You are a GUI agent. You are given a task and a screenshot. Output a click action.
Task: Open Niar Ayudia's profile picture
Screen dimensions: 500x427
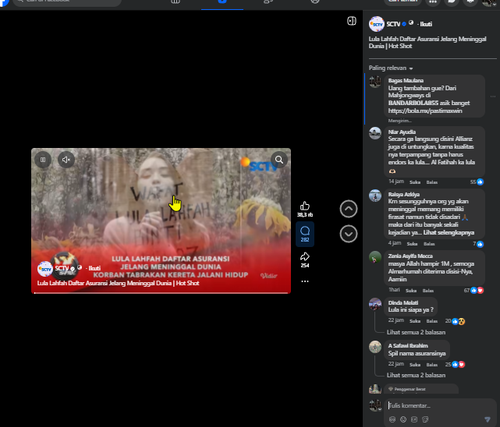(x=375, y=133)
